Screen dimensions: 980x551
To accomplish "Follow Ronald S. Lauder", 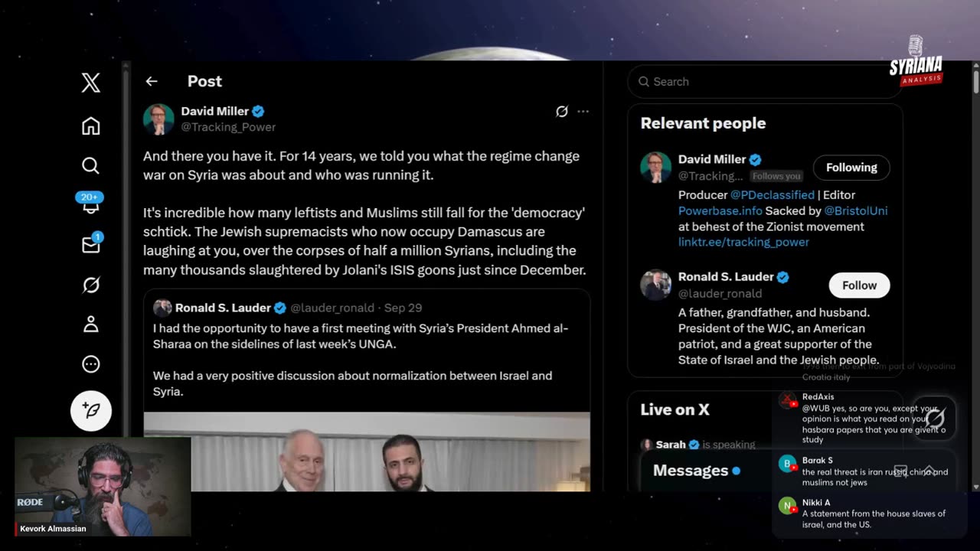I will click(859, 285).
